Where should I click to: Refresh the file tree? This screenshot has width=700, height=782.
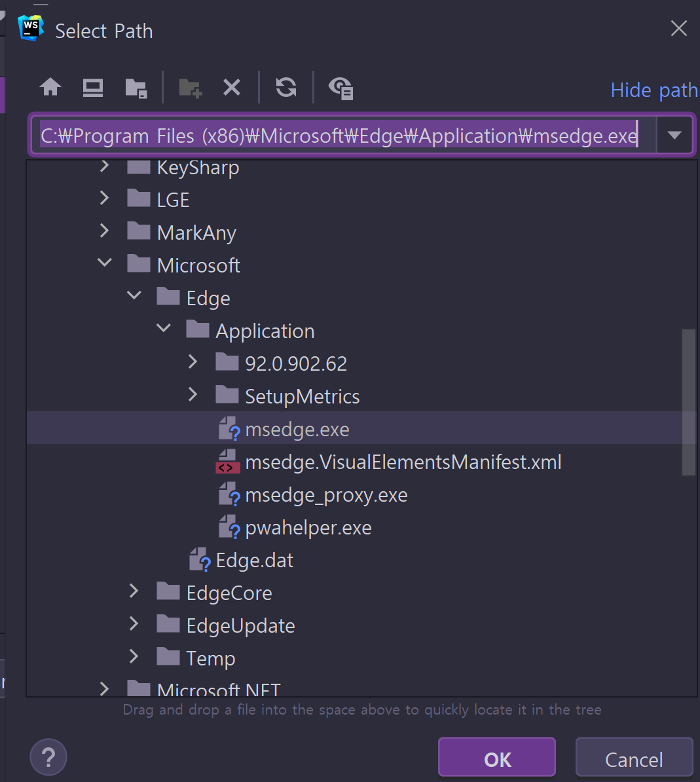click(286, 87)
